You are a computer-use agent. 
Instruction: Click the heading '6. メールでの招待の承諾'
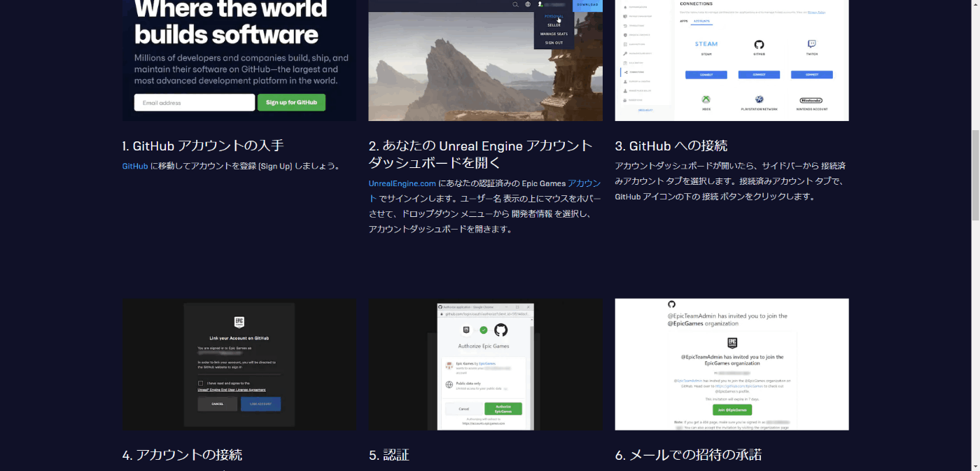click(x=688, y=455)
